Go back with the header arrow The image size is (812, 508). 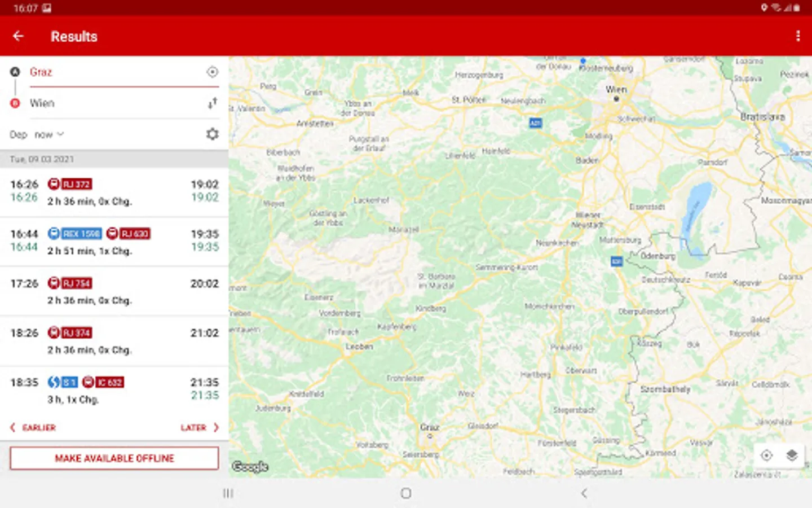click(18, 36)
